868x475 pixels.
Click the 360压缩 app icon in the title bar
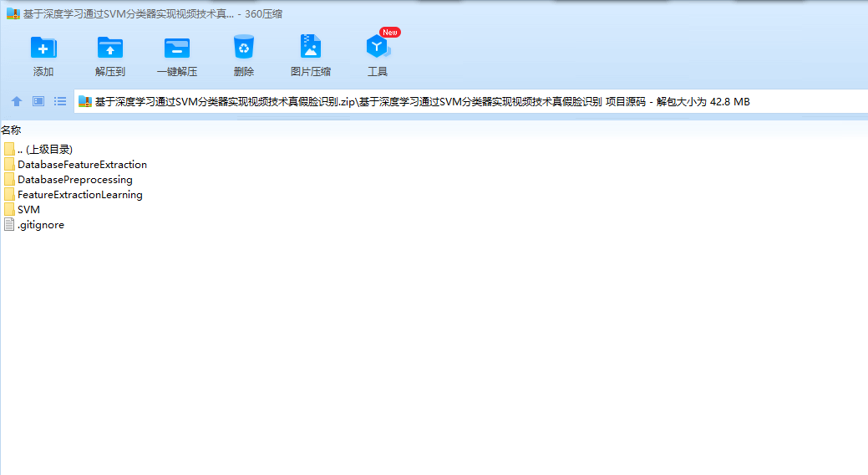pos(13,14)
